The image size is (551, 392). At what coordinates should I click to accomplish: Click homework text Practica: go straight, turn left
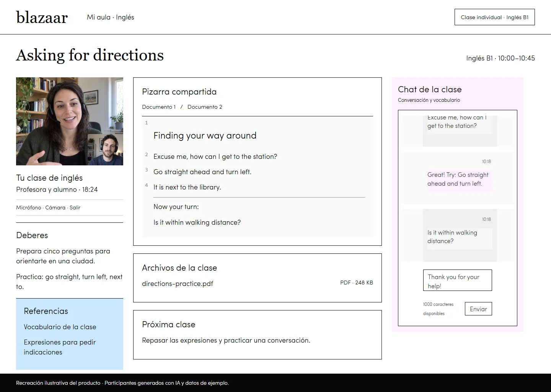click(69, 282)
